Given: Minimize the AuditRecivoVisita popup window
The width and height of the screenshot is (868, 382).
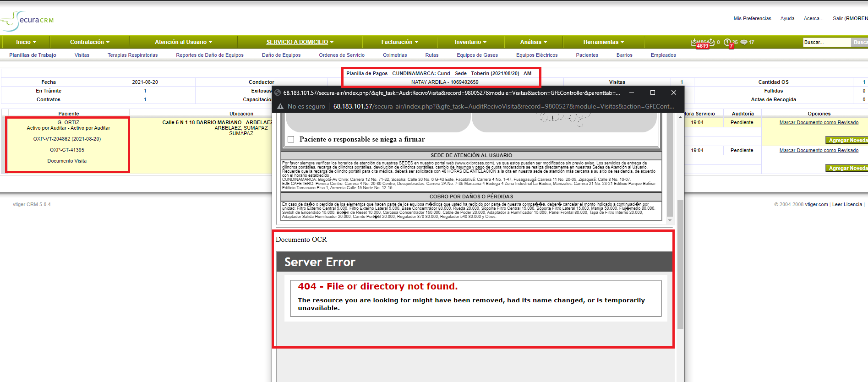Looking at the screenshot, I should (632, 93).
